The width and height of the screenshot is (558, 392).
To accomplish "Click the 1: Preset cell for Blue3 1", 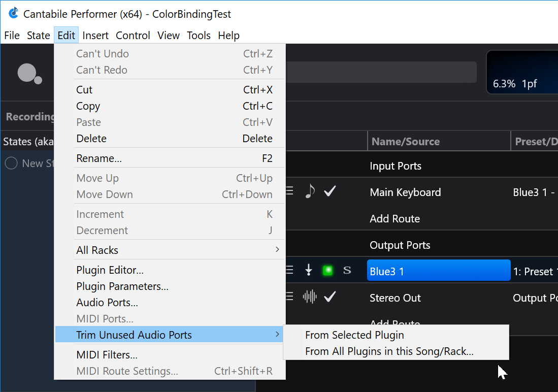I will [x=535, y=271].
